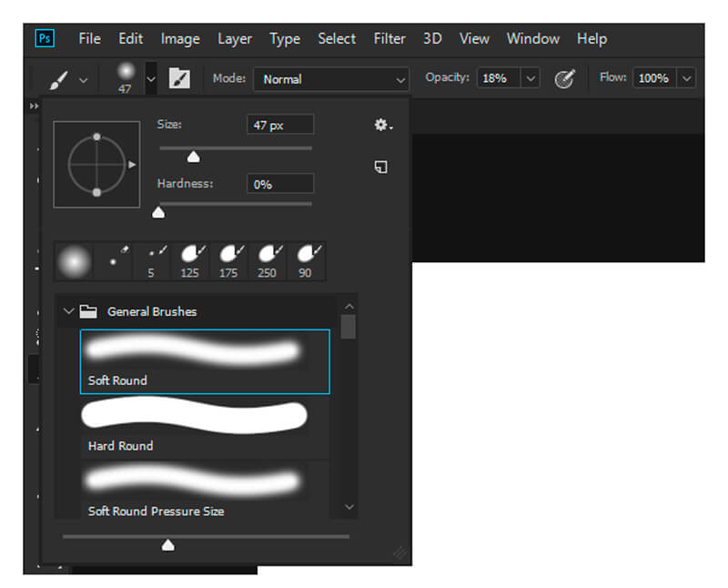Open the brush picker gear settings menu
This screenshot has height=588, width=728.
click(x=383, y=125)
